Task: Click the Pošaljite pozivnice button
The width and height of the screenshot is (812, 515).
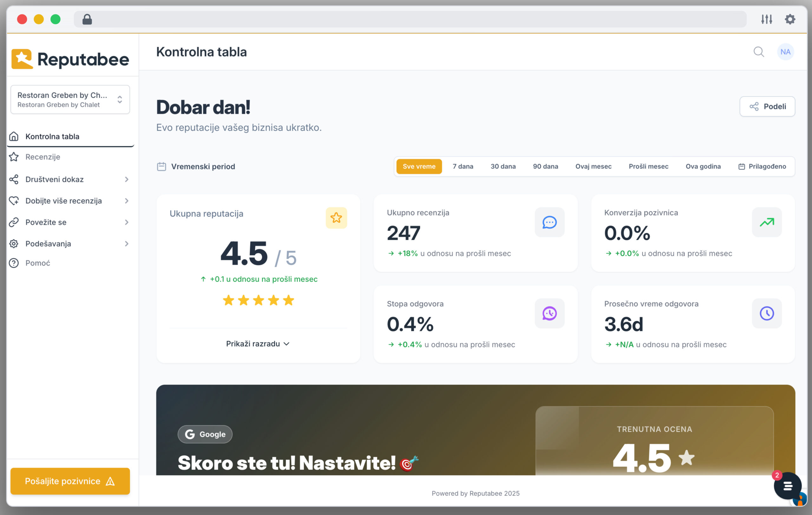Action: click(x=70, y=481)
